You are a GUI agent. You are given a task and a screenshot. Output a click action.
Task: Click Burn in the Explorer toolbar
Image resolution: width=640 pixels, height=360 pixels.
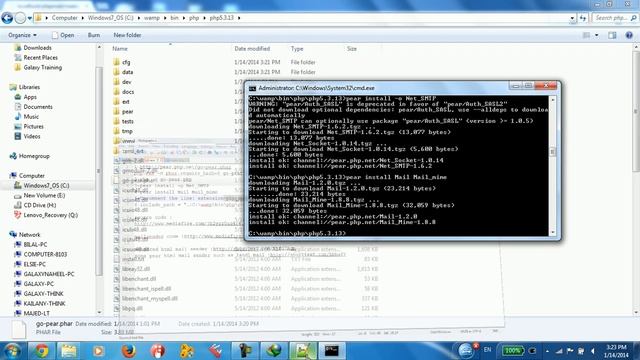coord(94,35)
